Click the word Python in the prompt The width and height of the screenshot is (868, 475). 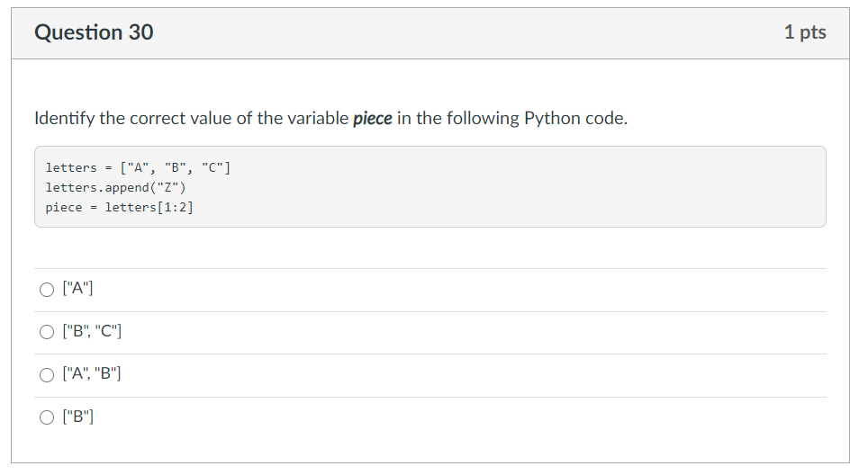tap(552, 119)
